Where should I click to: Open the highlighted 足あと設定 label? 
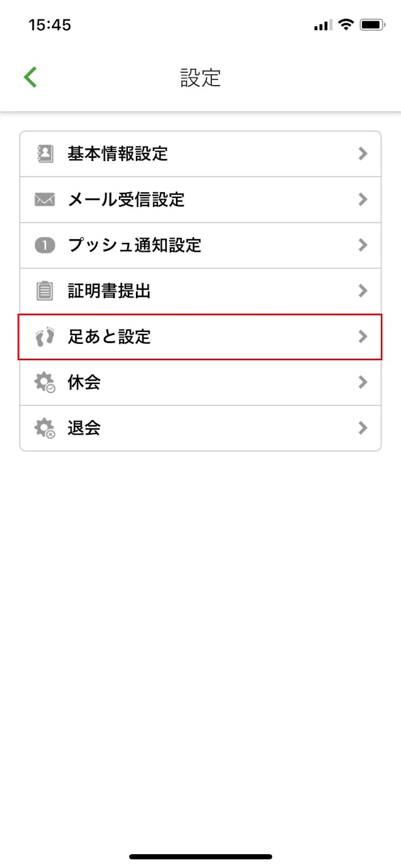tap(109, 337)
